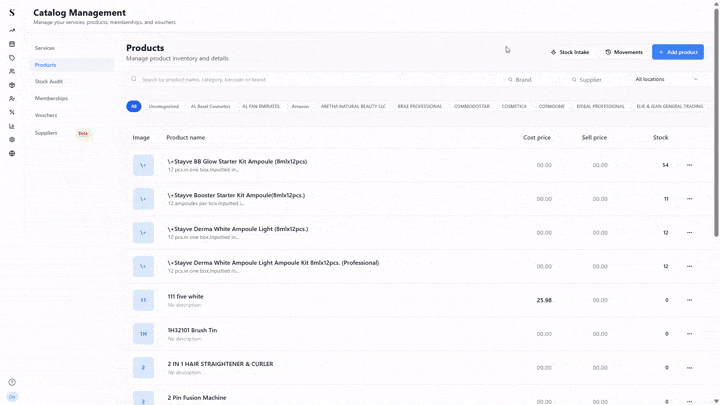Open row menu for Stayve BB Glow Starter Kit
The width and height of the screenshot is (720, 405).
(689, 165)
